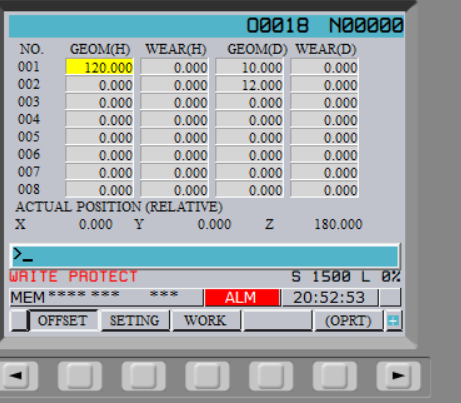Select the OFFSET soft tab
This screenshot has height=403, width=461.
coord(63,321)
